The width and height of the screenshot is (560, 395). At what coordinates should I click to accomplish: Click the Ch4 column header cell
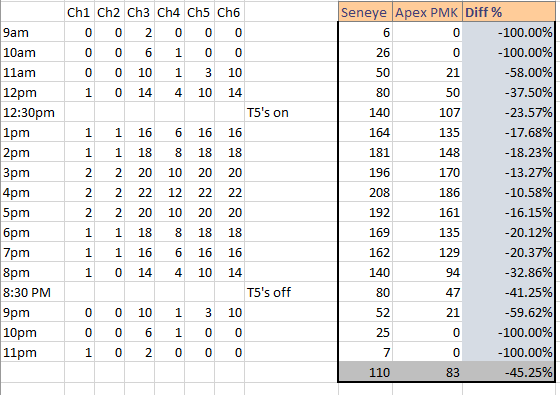point(170,12)
